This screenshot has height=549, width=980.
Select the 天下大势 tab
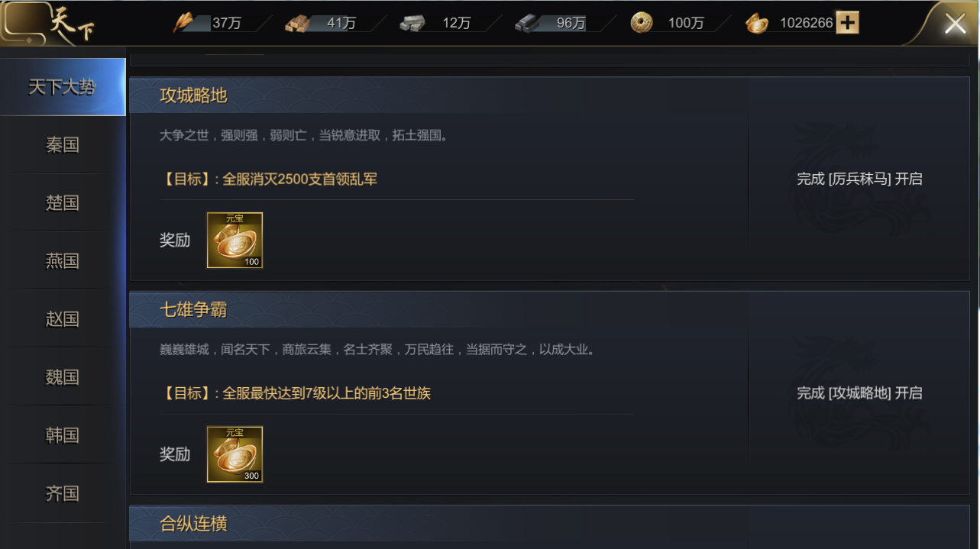point(63,87)
